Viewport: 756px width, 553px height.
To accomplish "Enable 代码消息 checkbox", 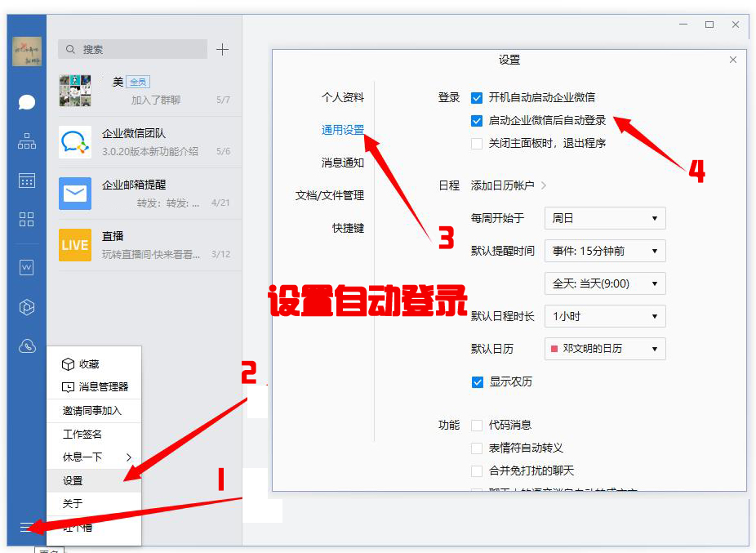I will (x=476, y=425).
